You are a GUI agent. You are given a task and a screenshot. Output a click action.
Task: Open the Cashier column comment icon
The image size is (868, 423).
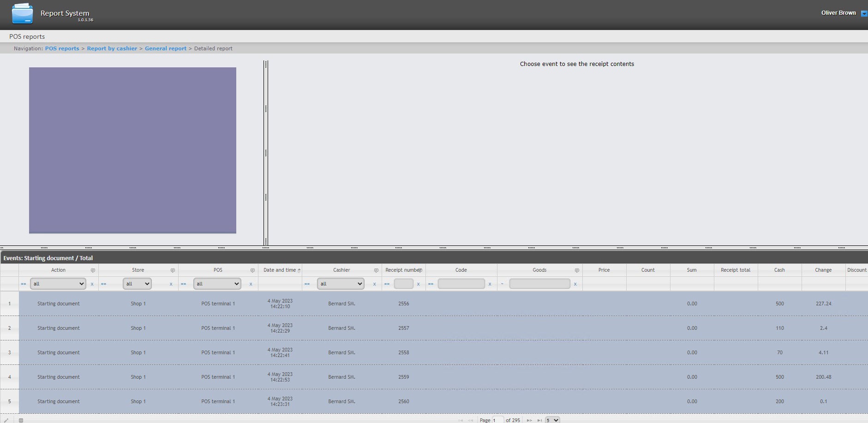[x=376, y=270]
